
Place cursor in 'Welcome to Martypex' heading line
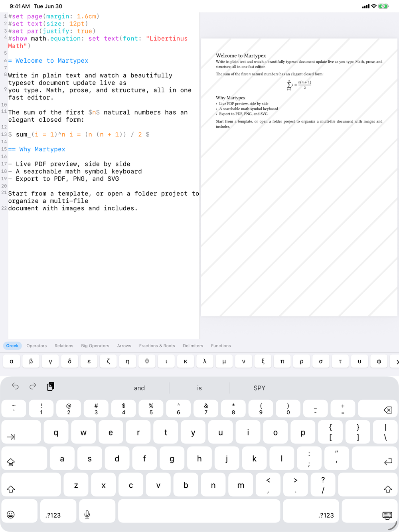tap(48, 61)
